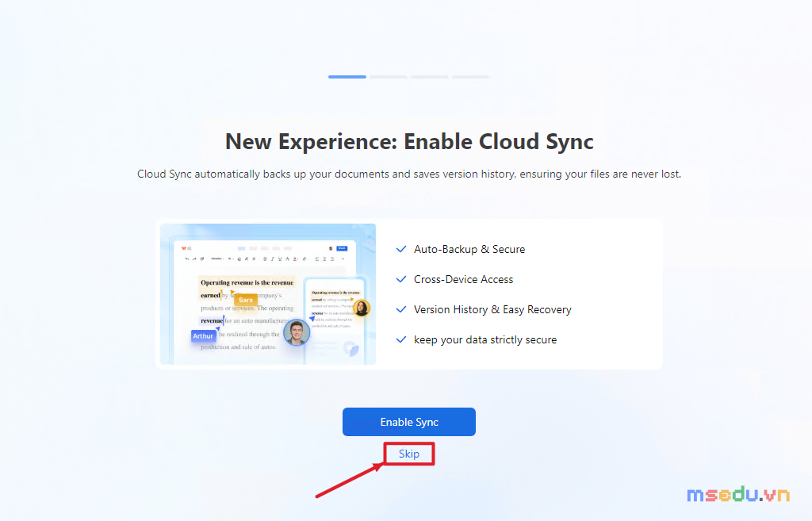Image resolution: width=812 pixels, height=521 pixels.
Task: Select "Cross-Device Access" feature text
Action: [463, 279]
